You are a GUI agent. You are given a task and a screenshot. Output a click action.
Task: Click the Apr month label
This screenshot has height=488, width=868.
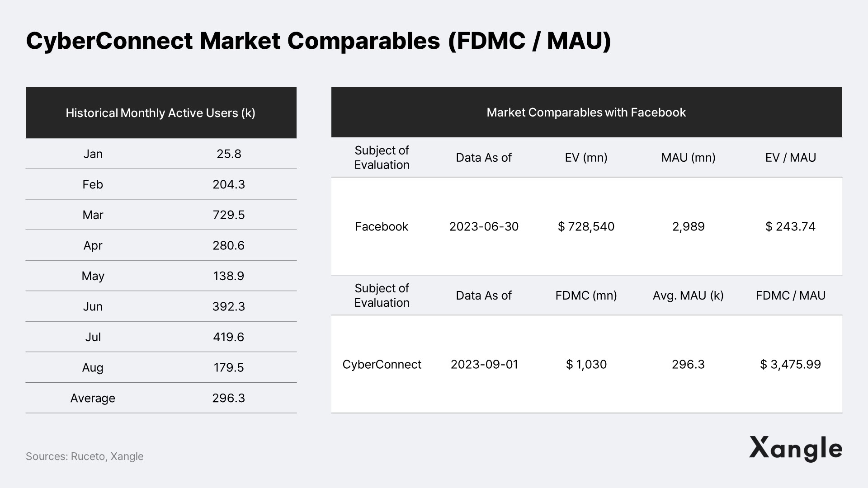click(x=93, y=246)
